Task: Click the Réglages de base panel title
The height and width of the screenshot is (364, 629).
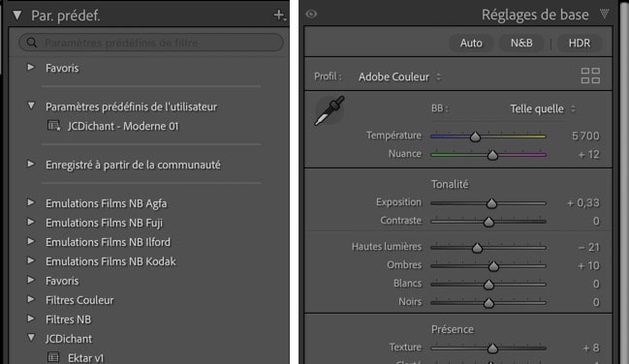Action: click(535, 15)
